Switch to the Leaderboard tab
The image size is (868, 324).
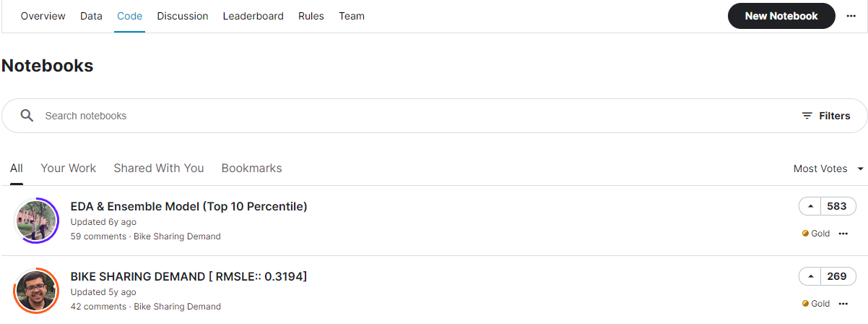click(x=253, y=16)
